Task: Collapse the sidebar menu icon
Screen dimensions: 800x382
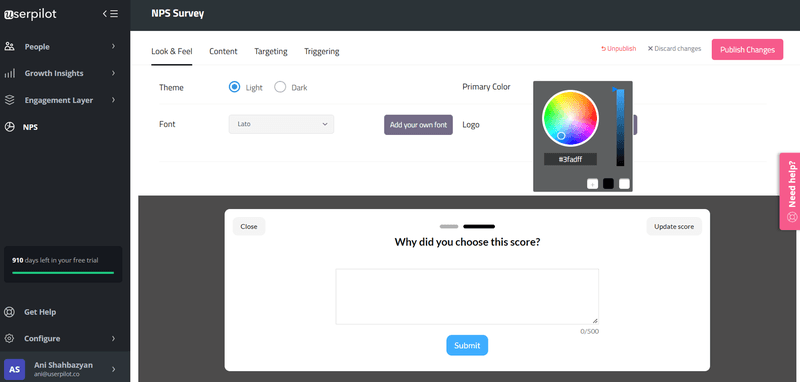Action: [110, 14]
